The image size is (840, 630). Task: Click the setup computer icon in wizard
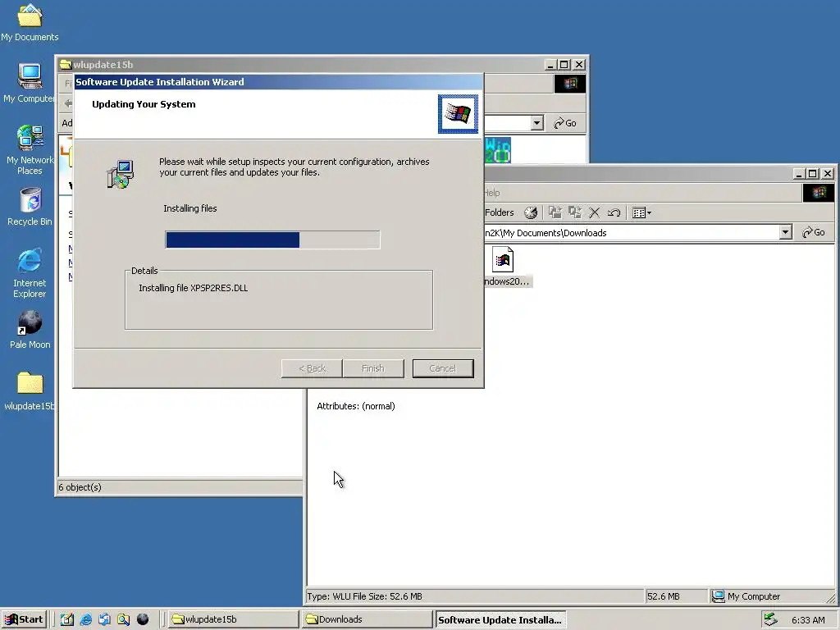point(121,174)
